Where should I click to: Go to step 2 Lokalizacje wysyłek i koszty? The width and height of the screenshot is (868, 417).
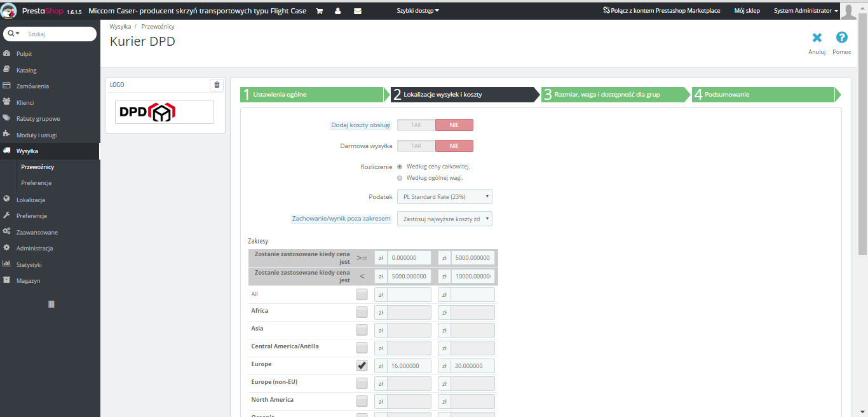pyautogui.click(x=466, y=95)
